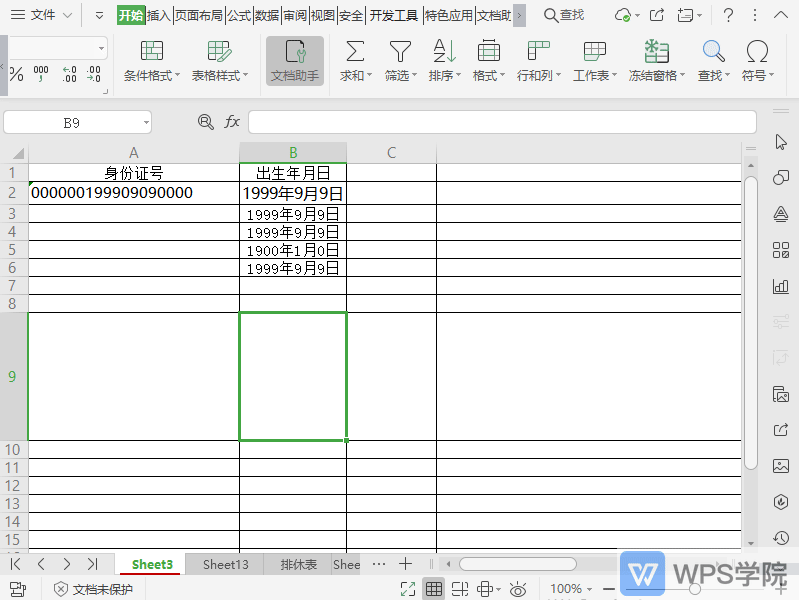The height and width of the screenshot is (600, 799).
Task: Click the 符号 omega symbol icon
Action: pyautogui.click(x=757, y=52)
